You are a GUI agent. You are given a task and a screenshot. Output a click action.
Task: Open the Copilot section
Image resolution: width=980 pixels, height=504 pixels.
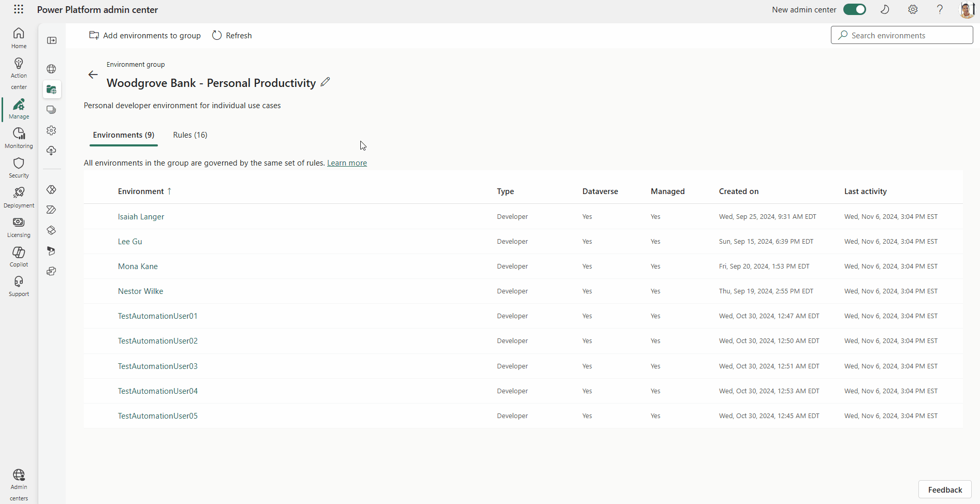pyautogui.click(x=19, y=257)
